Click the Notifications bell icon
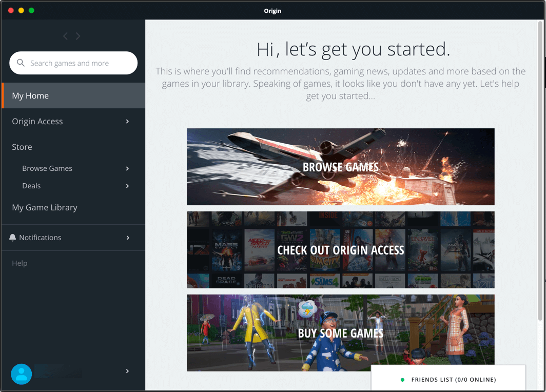This screenshot has width=546, height=392. (12, 238)
